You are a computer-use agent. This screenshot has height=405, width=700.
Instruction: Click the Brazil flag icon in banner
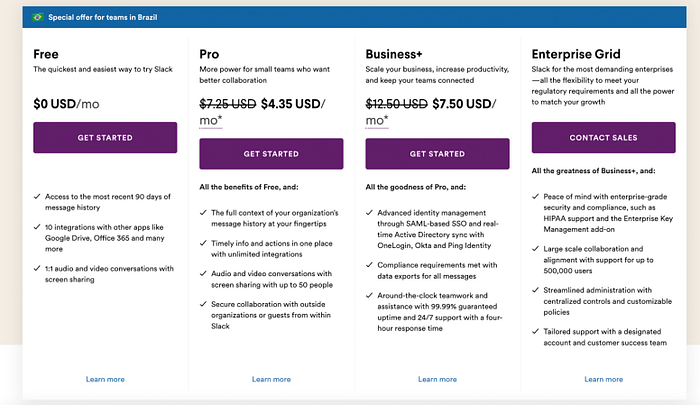(38, 17)
